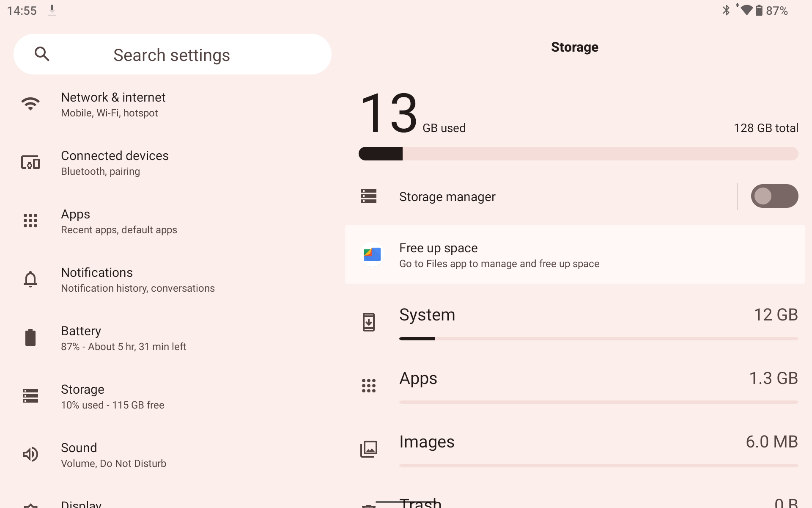Tap the Apps grid icon in the sidebar

30,221
